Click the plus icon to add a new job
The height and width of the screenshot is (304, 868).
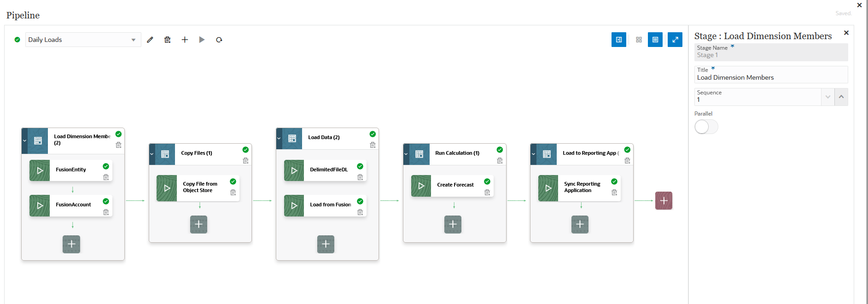pyautogui.click(x=185, y=40)
